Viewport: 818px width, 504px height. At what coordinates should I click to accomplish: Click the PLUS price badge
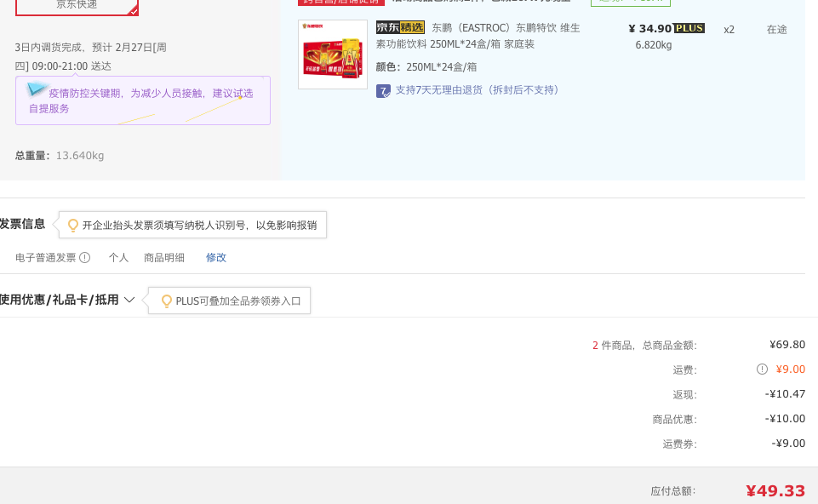pyautogui.click(x=689, y=28)
